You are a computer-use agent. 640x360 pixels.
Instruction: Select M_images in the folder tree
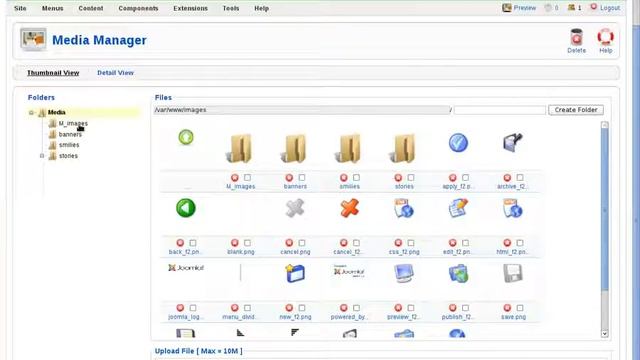73,123
